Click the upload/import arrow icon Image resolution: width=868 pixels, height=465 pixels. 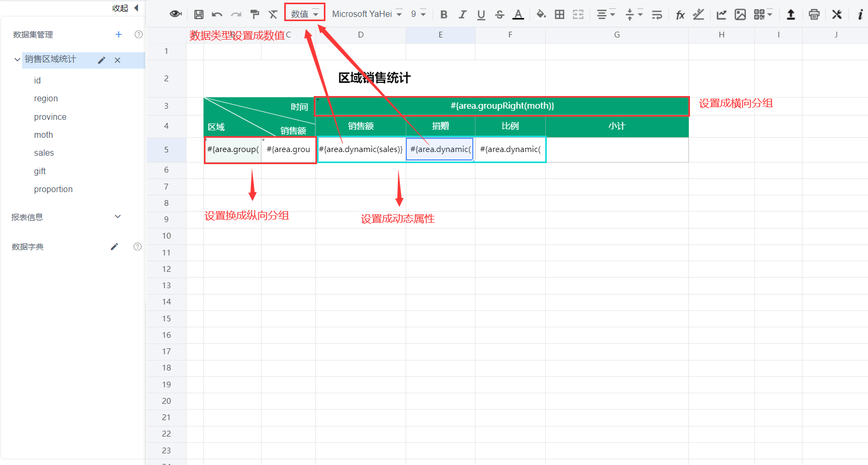click(791, 14)
